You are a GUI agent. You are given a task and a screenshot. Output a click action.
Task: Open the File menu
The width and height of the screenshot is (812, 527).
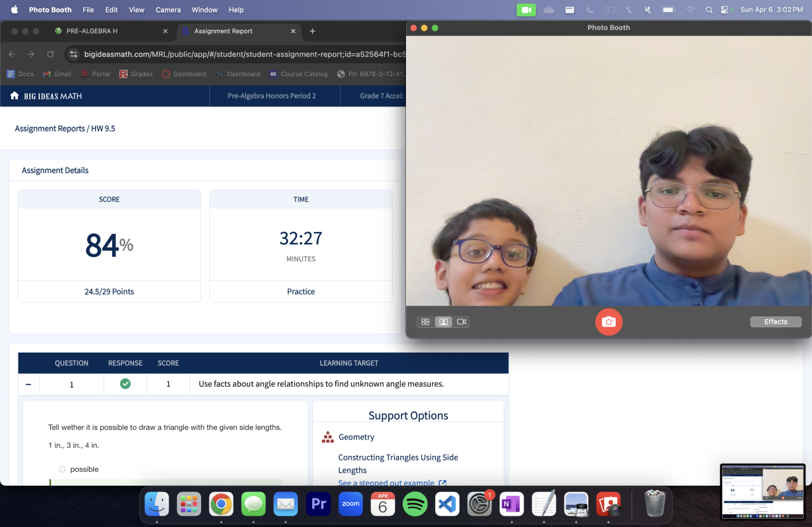(x=88, y=10)
